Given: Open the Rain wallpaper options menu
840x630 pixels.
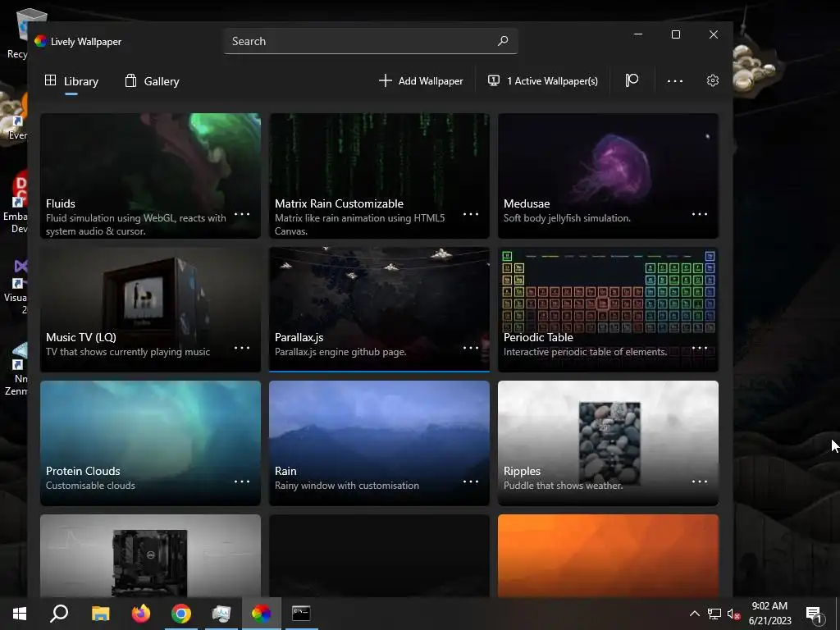Looking at the screenshot, I should [x=471, y=481].
